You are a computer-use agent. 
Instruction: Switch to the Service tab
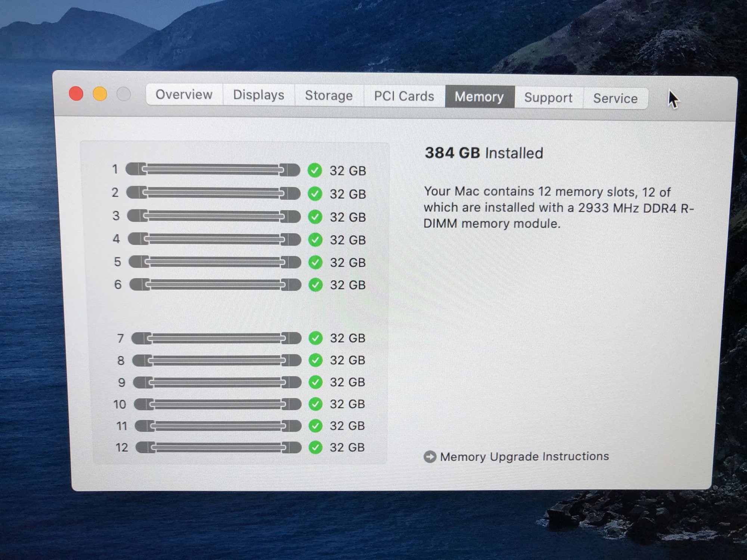click(x=615, y=99)
